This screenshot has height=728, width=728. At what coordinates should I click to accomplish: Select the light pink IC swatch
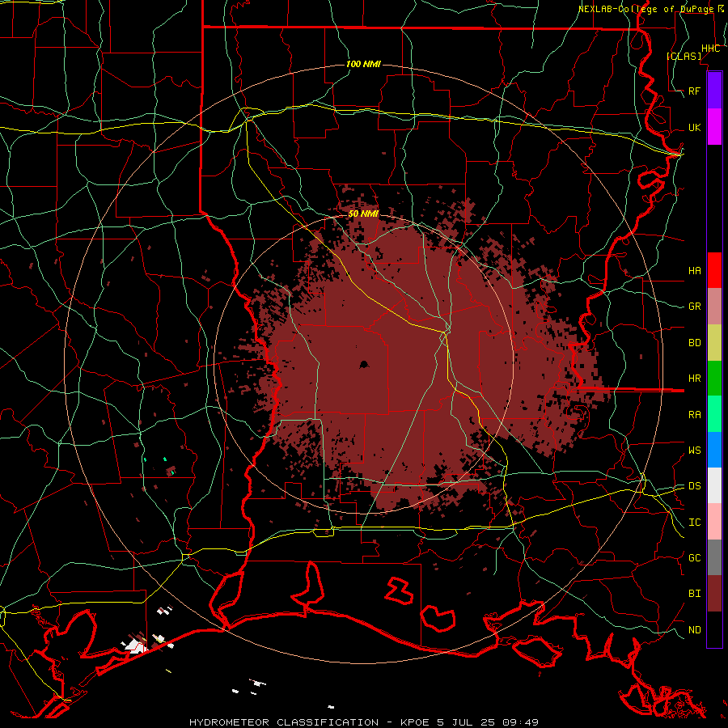click(714, 522)
